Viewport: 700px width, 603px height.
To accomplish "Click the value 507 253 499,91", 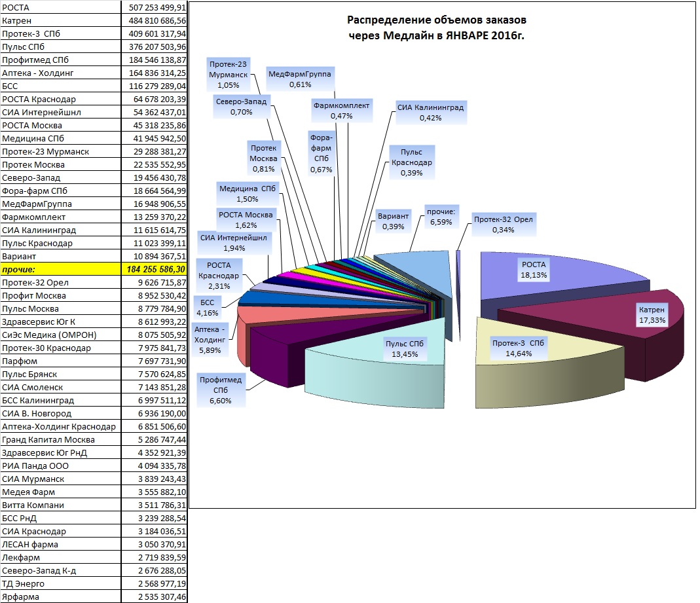I will coord(157,8).
